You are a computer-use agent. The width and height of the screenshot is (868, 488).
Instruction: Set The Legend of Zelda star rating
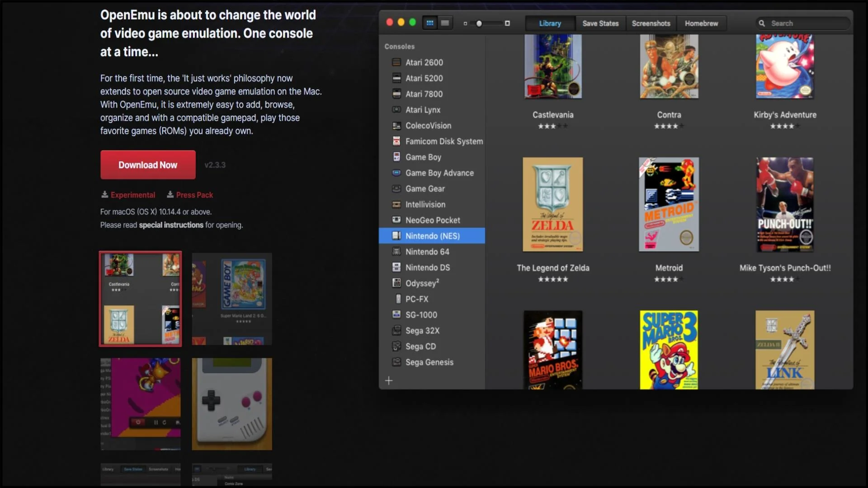pos(553,279)
